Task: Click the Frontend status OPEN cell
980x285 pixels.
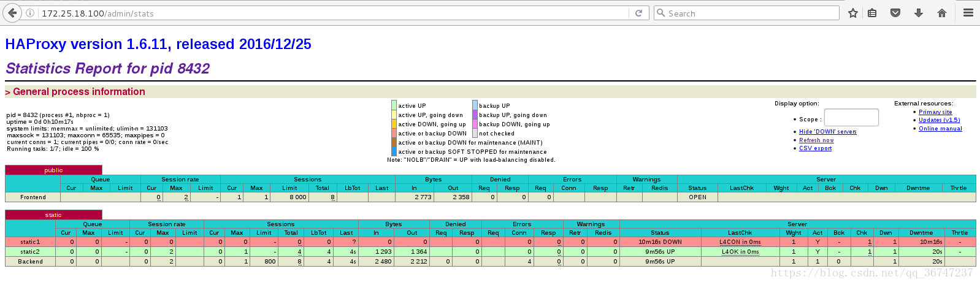Action: point(698,197)
